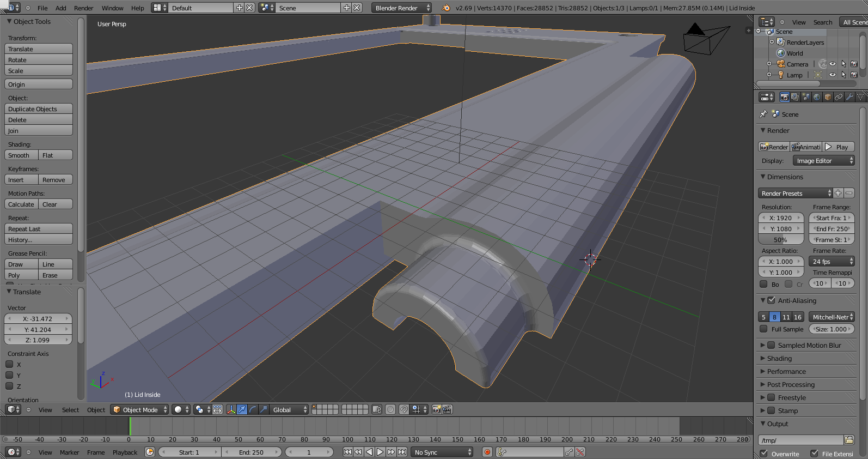Click the OpenGL render active viewport icon

tap(436, 409)
